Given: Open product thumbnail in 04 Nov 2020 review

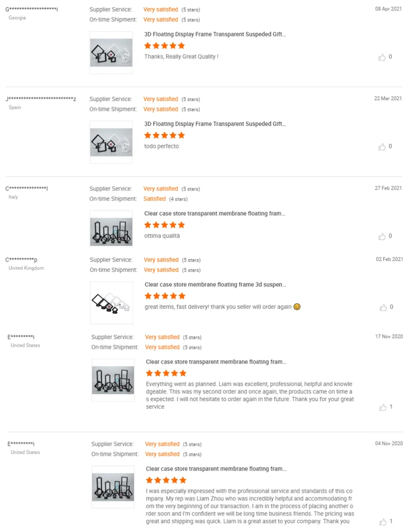Looking at the screenshot, I should [x=112, y=487].
